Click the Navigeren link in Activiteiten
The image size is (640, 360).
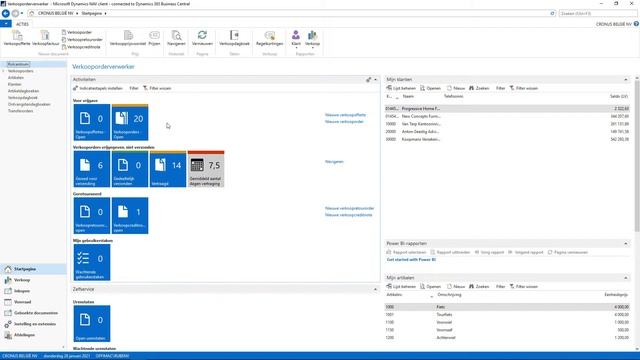[334, 162]
